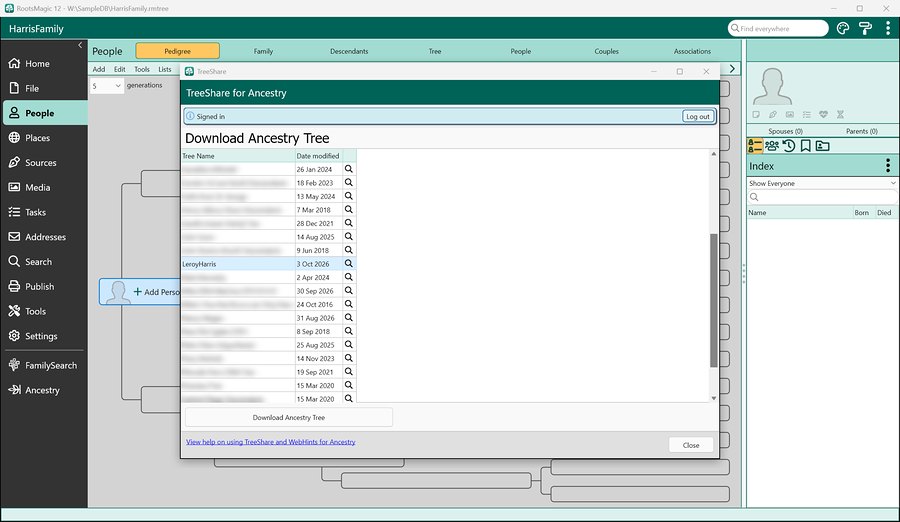Click the paint roller icon
The height and width of the screenshot is (522, 900).
click(x=865, y=28)
